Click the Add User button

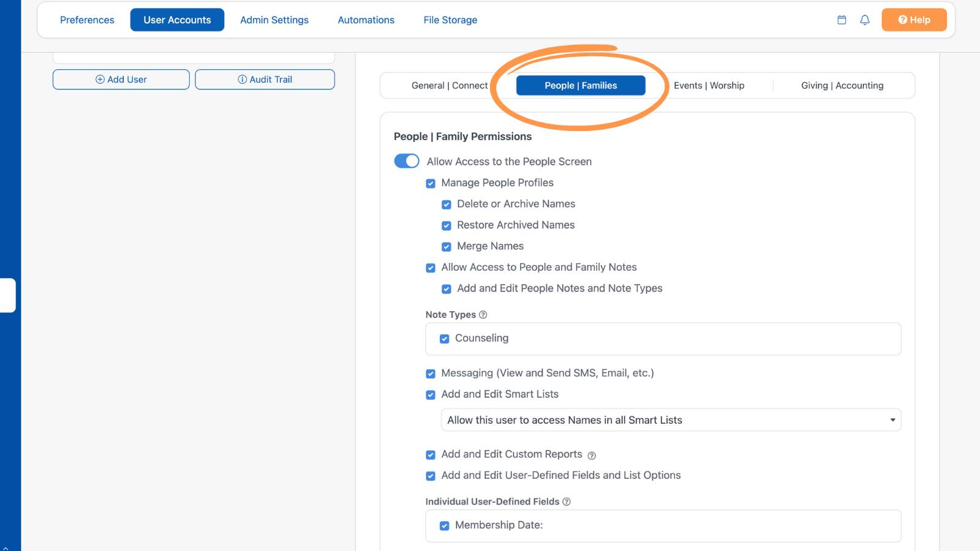click(x=121, y=80)
